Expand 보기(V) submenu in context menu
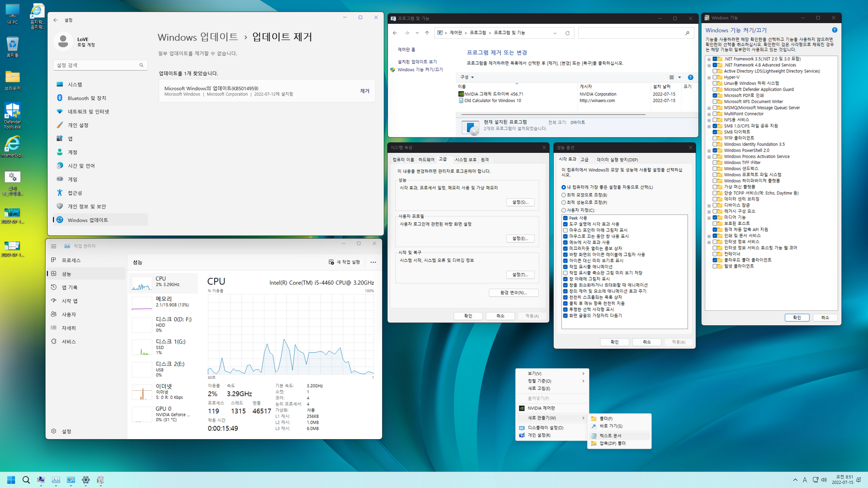The width and height of the screenshot is (868, 488). click(552, 373)
